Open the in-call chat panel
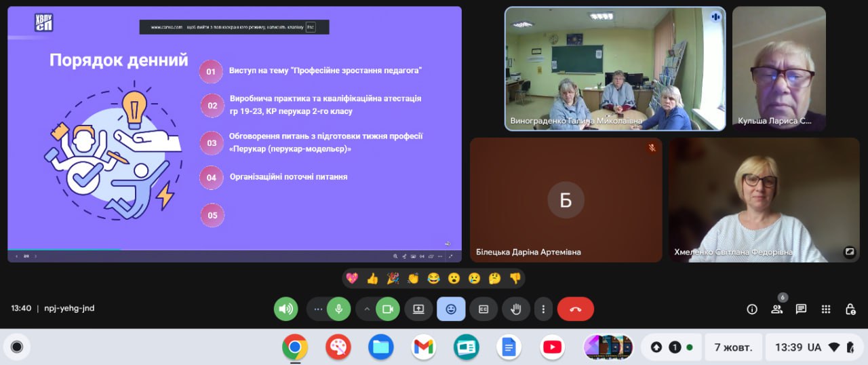 [801, 309]
